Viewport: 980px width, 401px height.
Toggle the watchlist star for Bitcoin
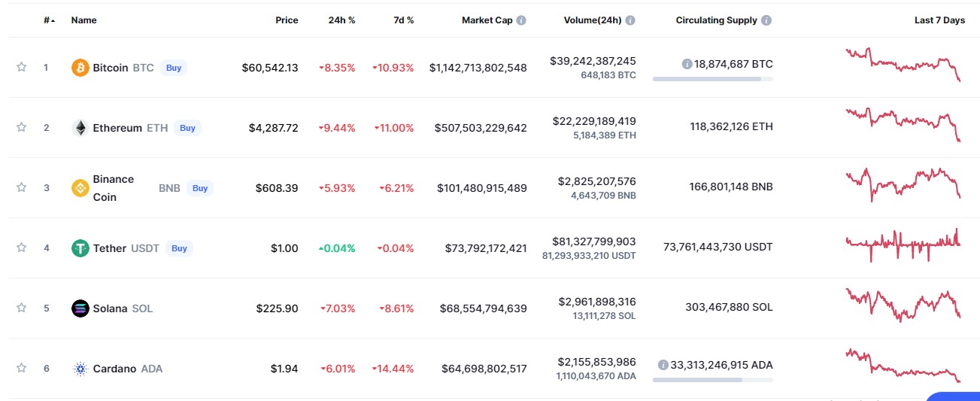click(x=22, y=67)
